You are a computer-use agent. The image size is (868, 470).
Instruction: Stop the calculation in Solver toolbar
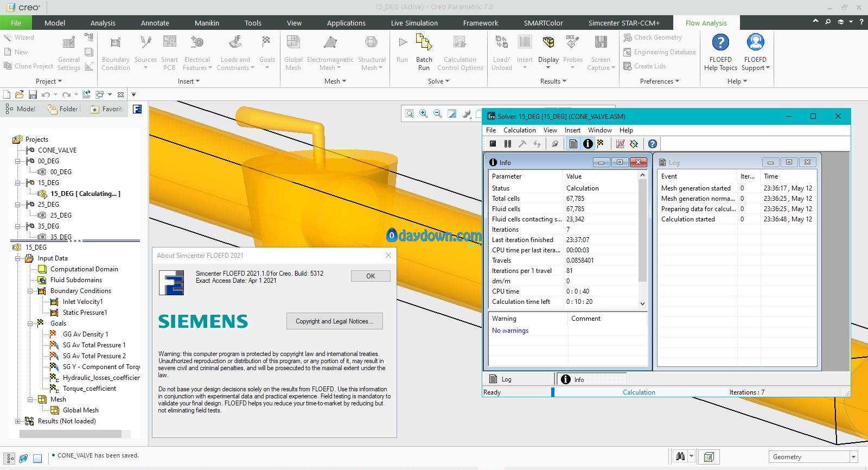point(493,144)
